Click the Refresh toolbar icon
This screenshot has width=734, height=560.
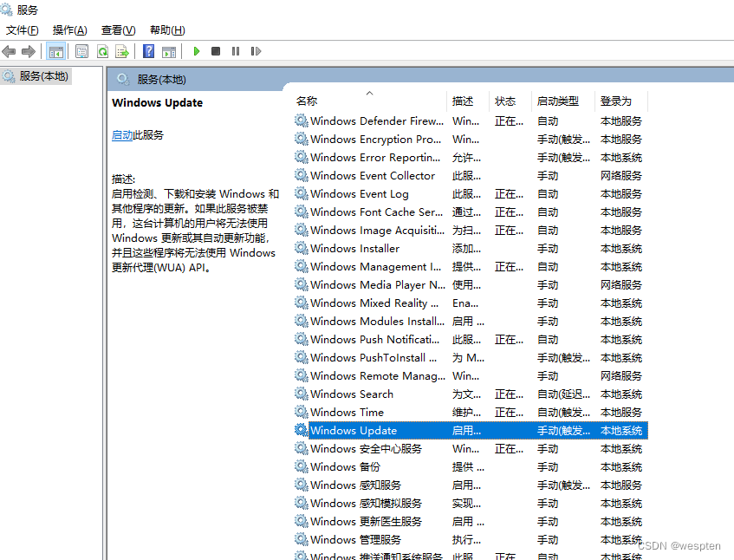click(x=102, y=51)
